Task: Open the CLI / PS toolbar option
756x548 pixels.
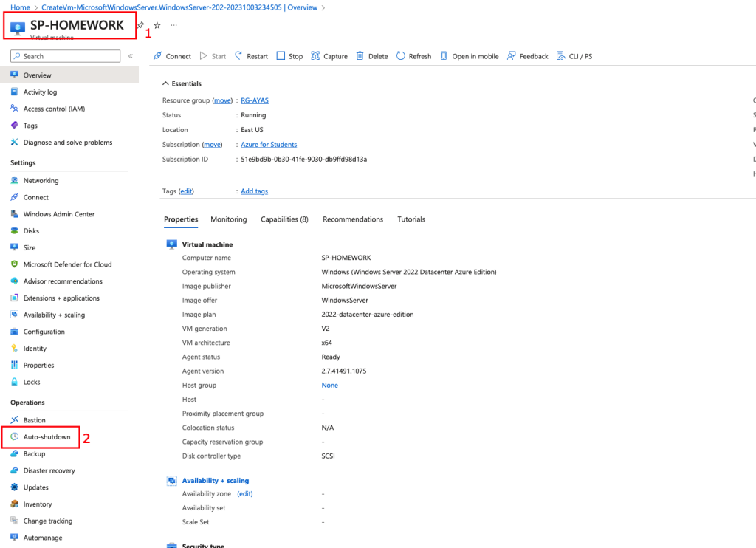Action: 577,56
